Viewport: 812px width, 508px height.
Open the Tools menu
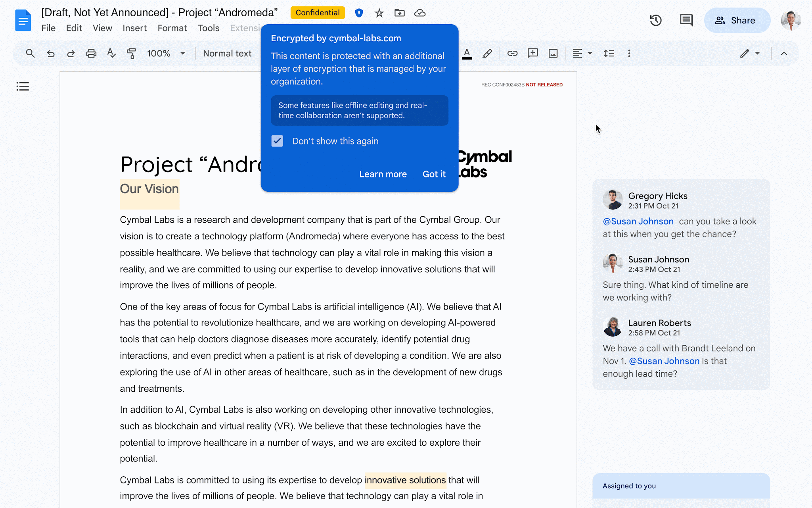(x=209, y=28)
